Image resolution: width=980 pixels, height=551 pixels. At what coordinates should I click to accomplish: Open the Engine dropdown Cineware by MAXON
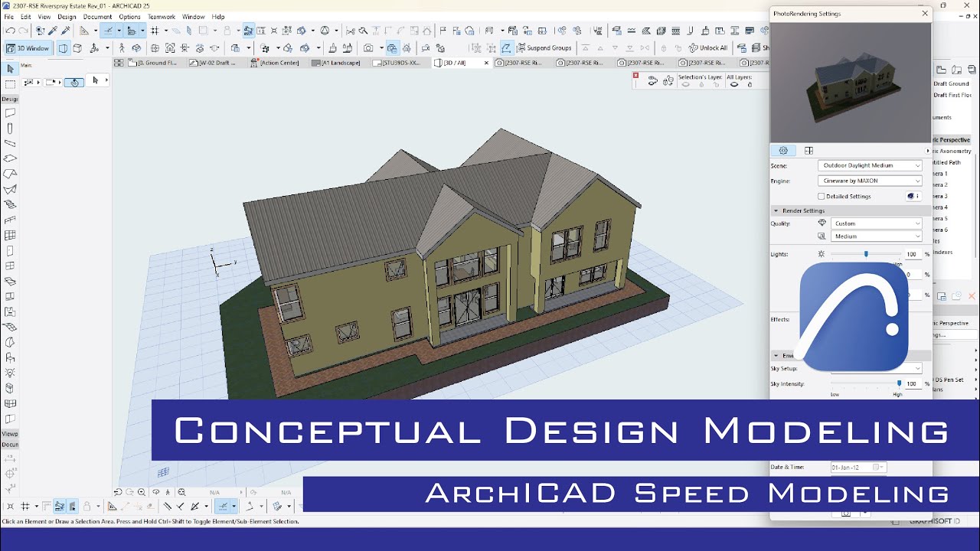coord(871,181)
